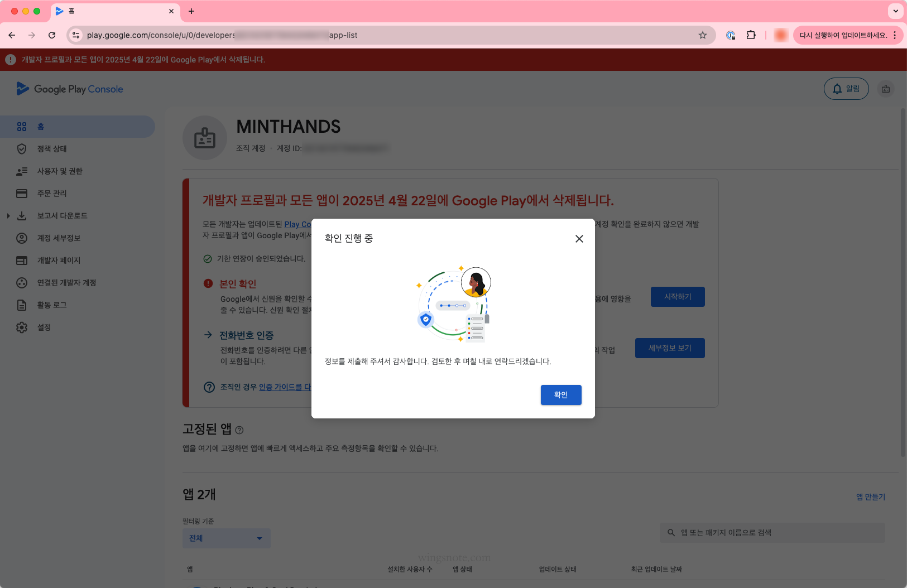
Task: Open the 필터링 기준 전체 dropdown
Action: tap(227, 538)
